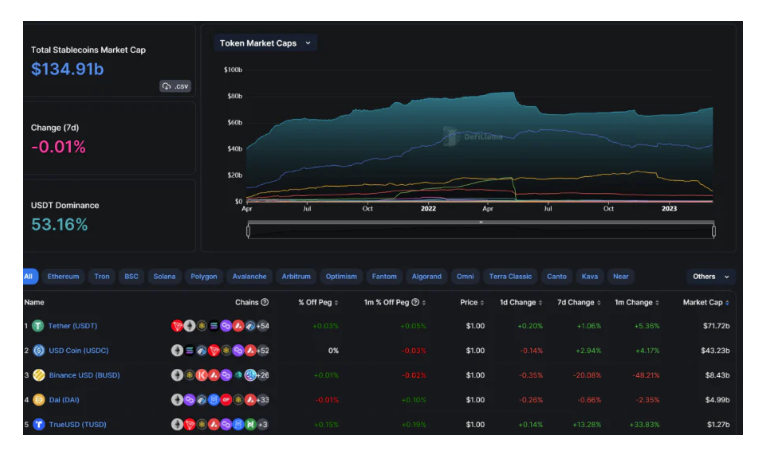Show Binance USD's +26 additional chains

263,375
